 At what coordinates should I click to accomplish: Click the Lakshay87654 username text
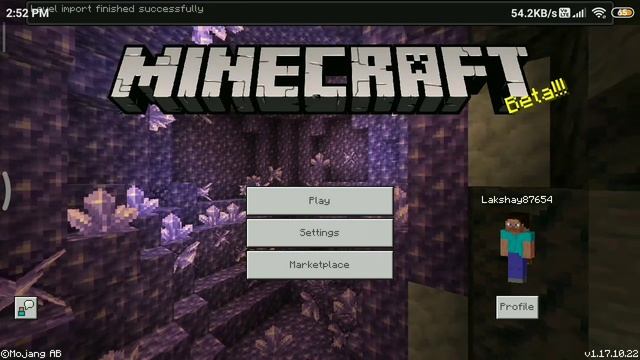517,200
